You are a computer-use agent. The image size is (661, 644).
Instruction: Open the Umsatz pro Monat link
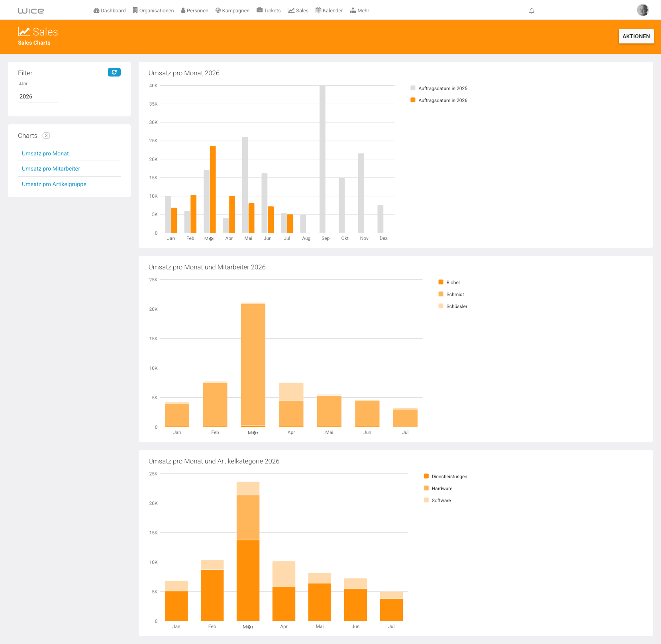(x=45, y=153)
